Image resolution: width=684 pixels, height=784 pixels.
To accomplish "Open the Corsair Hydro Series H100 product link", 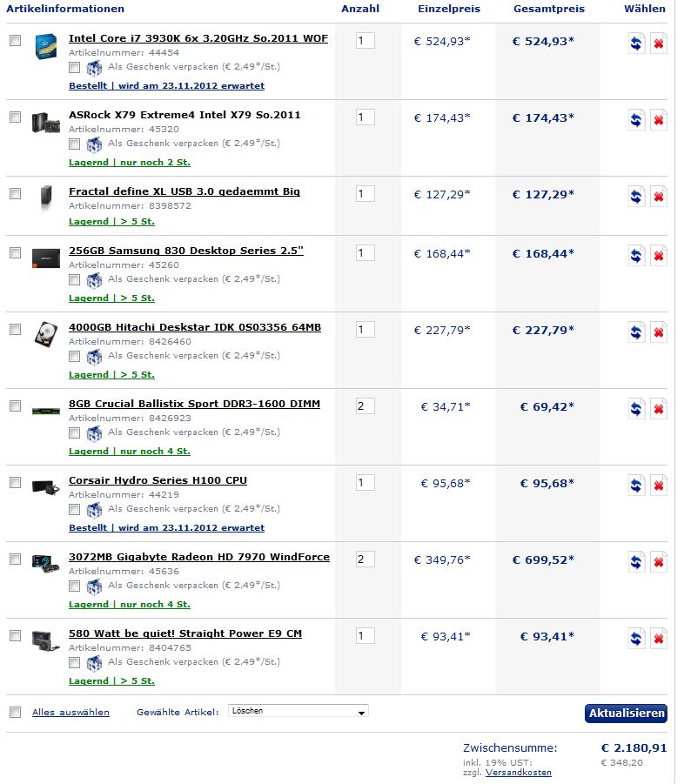I will point(158,480).
